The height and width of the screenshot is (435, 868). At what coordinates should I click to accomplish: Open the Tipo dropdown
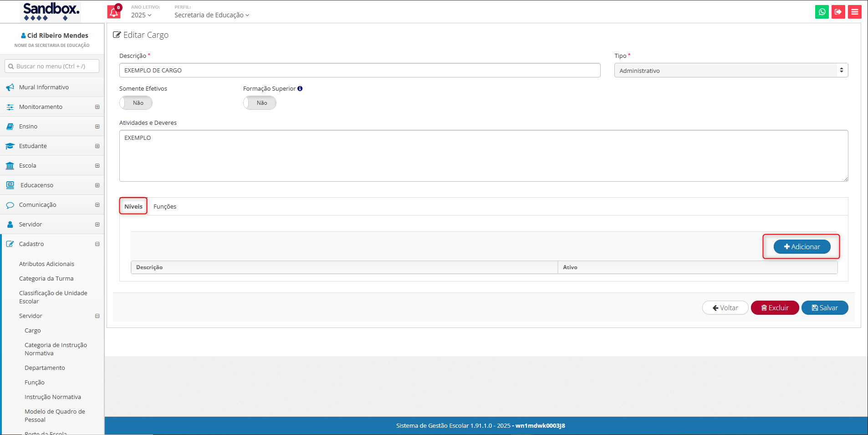point(730,71)
